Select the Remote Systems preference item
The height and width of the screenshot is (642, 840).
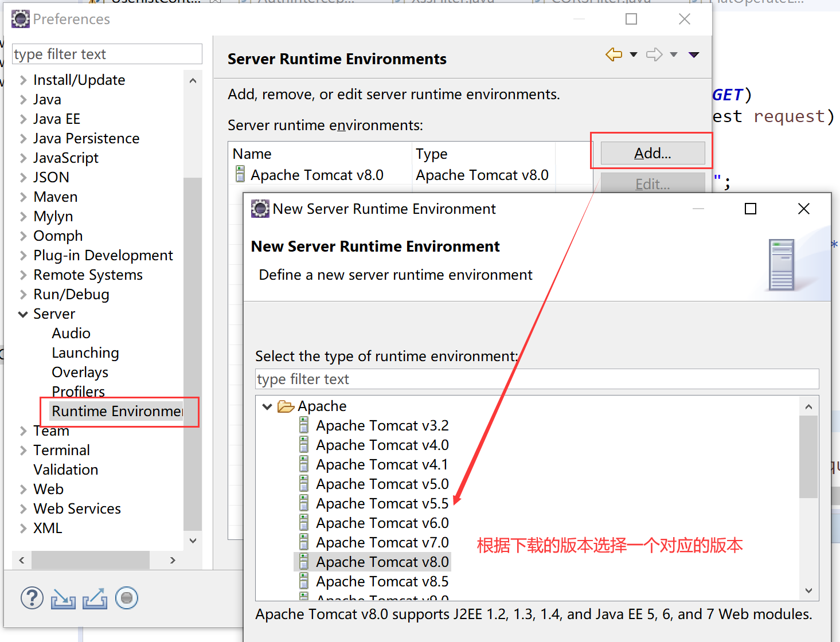point(88,275)
